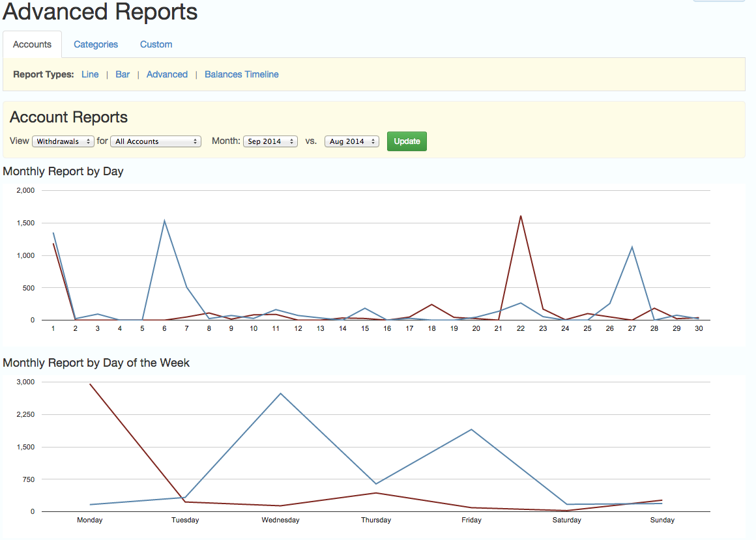Go to the Custom tab
756x540 pixels.
click(x=156, y=44)
